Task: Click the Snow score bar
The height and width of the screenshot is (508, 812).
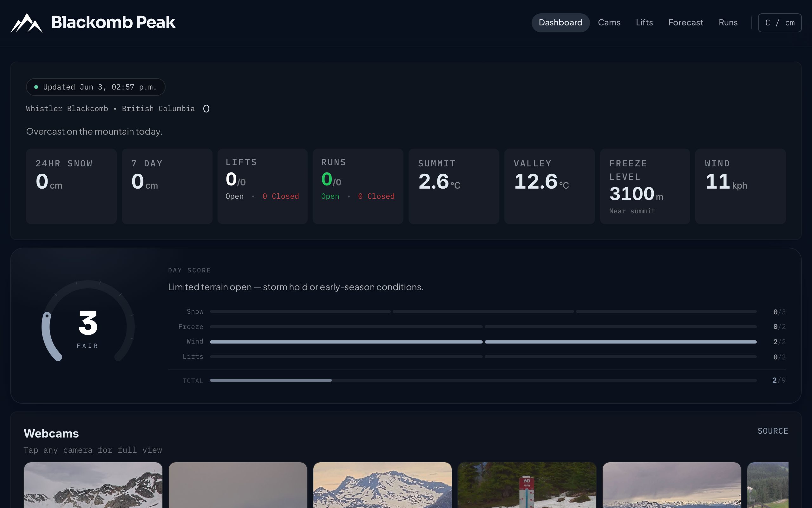Action: (483, 311)
